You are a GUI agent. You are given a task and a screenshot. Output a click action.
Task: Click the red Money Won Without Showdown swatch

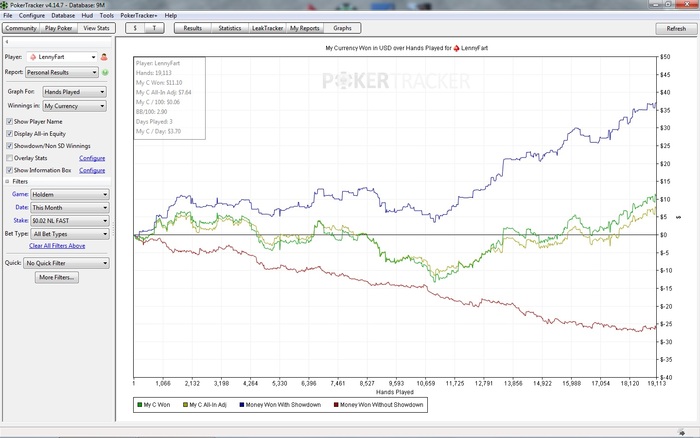[336, 405]
